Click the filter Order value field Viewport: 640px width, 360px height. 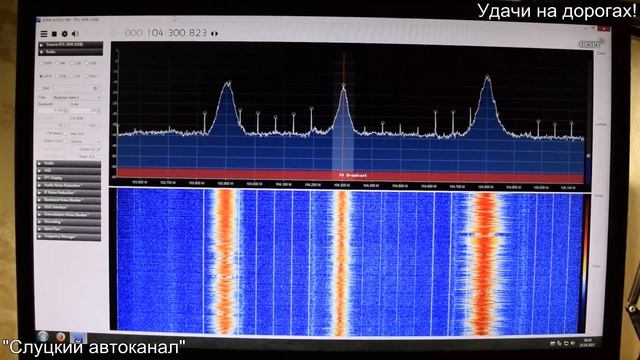(x=85, y=110)
